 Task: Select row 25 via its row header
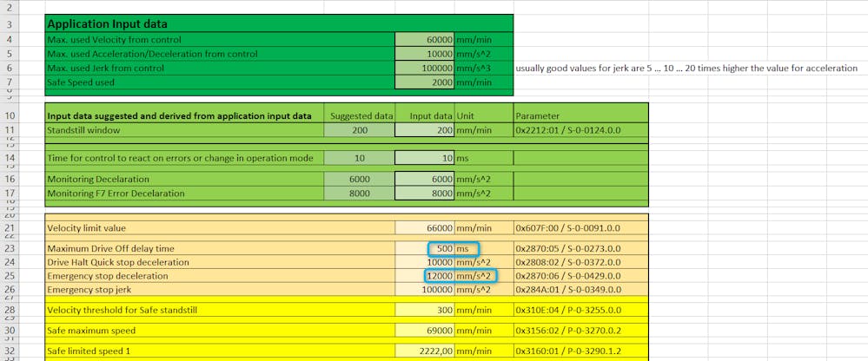(10, 276)
